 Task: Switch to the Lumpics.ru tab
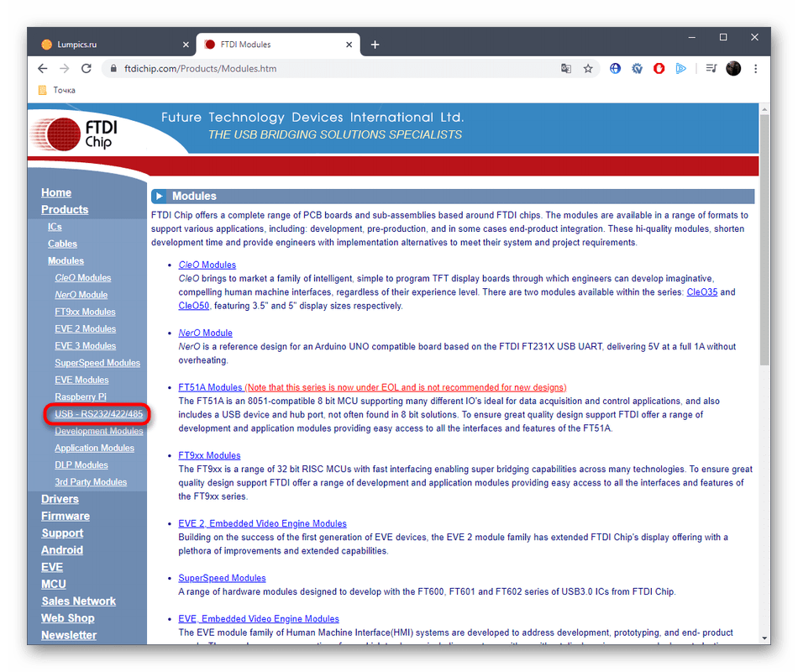pos(109,45)
